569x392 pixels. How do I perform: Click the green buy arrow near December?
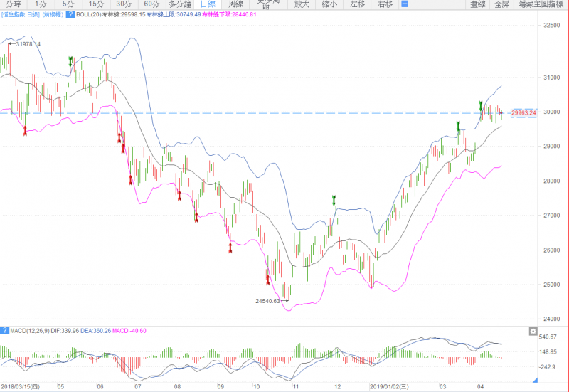(334, 201)
